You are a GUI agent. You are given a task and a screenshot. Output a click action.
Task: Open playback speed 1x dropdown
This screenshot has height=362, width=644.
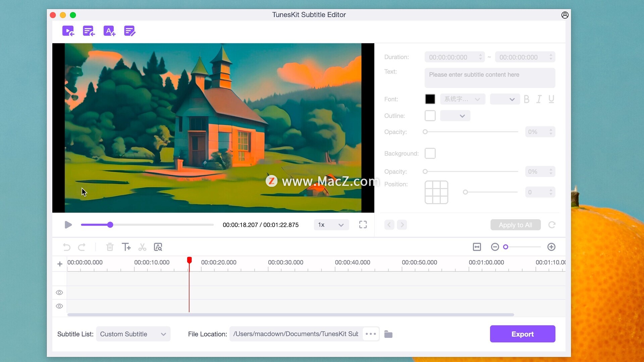[331, 225]
